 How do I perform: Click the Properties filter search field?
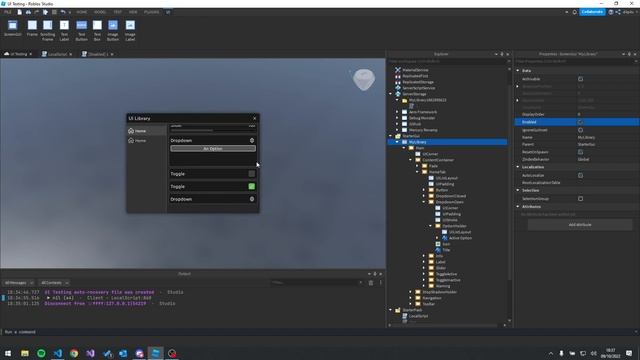pyautogui.click(x=576, y=61)
